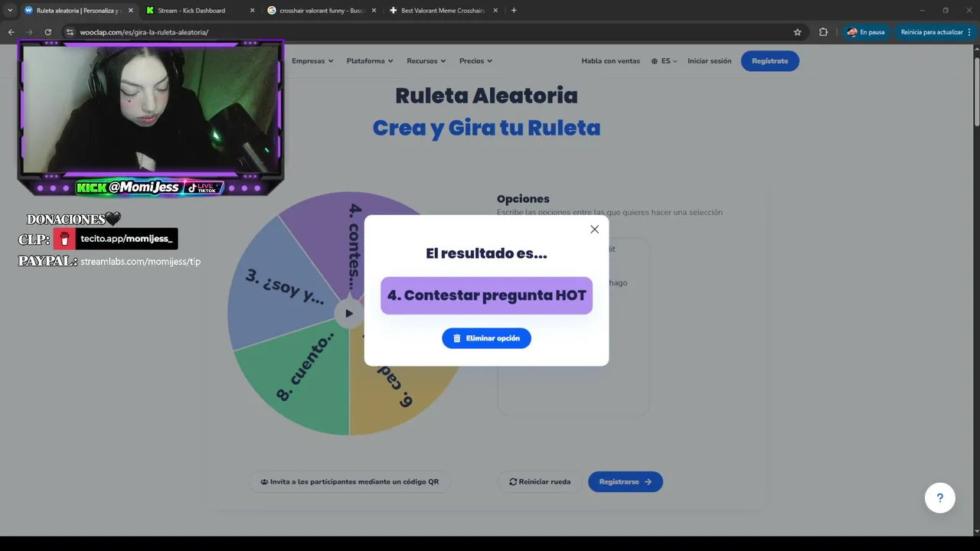
Task: Switch to the Stream - Kick Dashboard tab
Action: click(199, 11)
